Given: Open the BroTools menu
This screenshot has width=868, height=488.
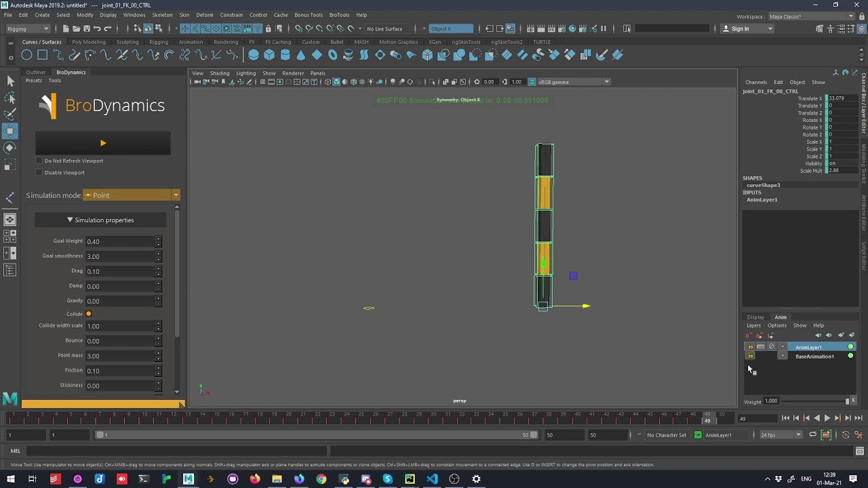Looking at the screenshot, I should [339, 15].
